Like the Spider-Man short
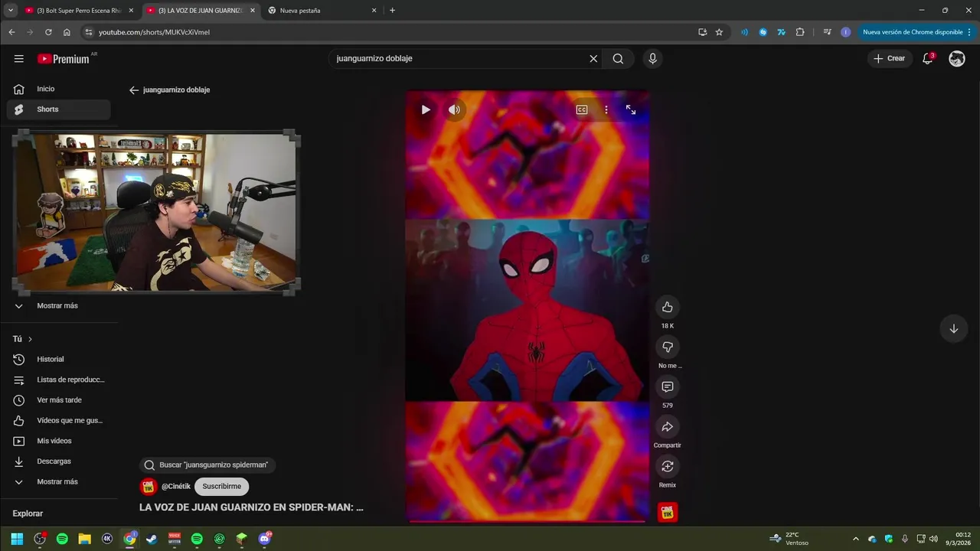This screenshot has height=551, width=980. tap(668, 307)
